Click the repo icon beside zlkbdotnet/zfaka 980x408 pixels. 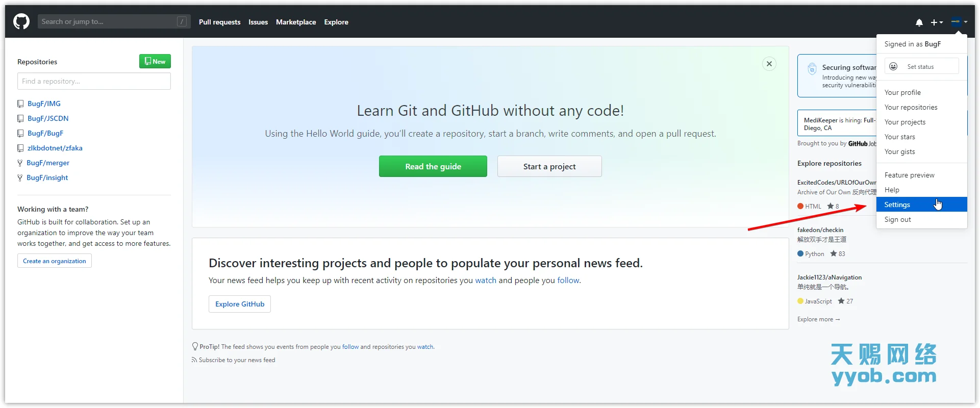click(x=20, y=148)
